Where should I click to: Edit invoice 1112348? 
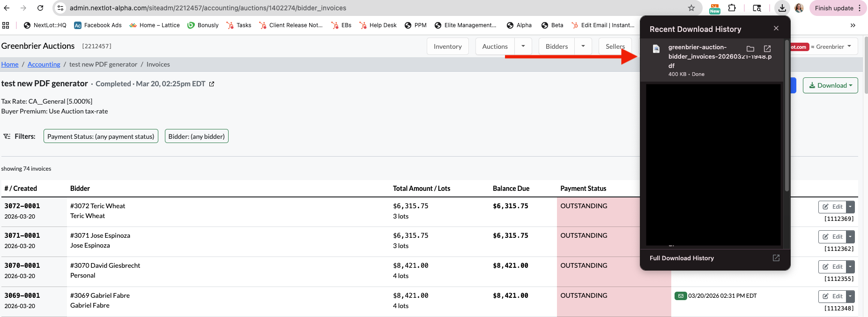[833, 296]
